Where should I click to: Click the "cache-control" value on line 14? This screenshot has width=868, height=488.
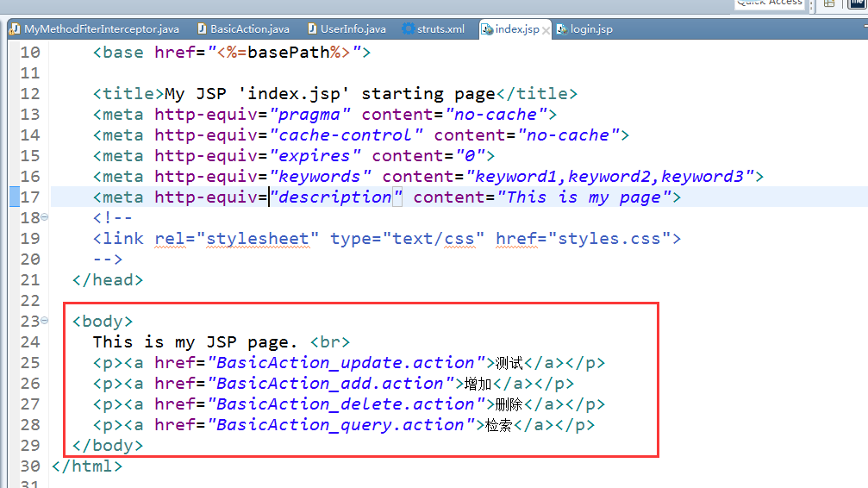pyautogui.click(x=345, y=135)
